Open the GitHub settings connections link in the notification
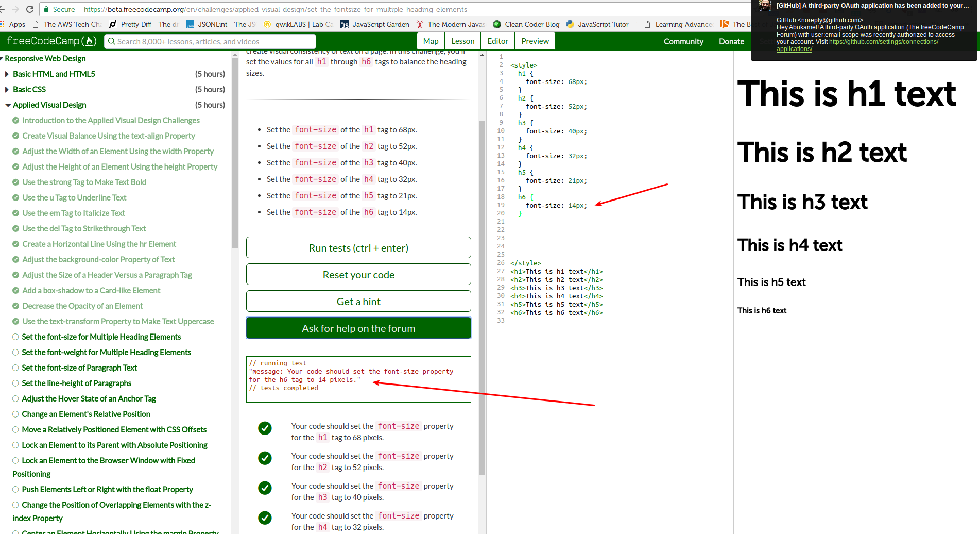Screen dimensions: 980x534 click(x=884, y=42)
